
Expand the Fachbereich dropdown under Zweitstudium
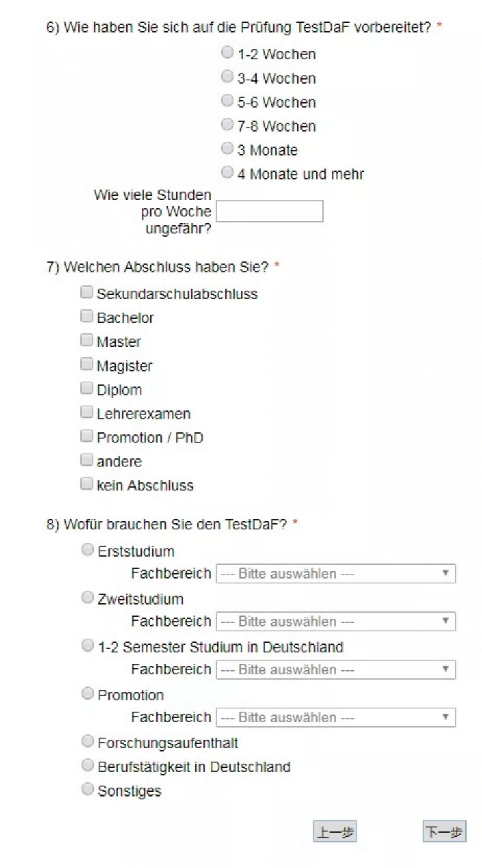click(336, 621)
